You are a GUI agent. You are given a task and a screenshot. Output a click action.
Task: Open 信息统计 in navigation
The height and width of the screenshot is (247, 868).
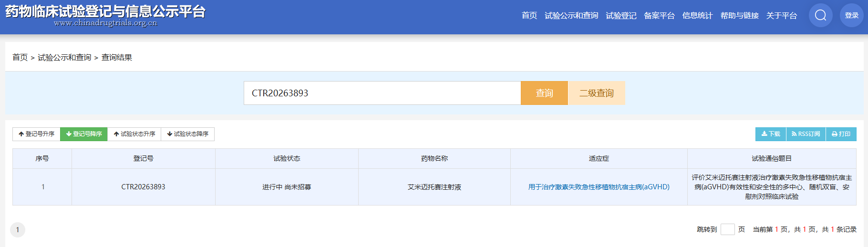[697, 16]
